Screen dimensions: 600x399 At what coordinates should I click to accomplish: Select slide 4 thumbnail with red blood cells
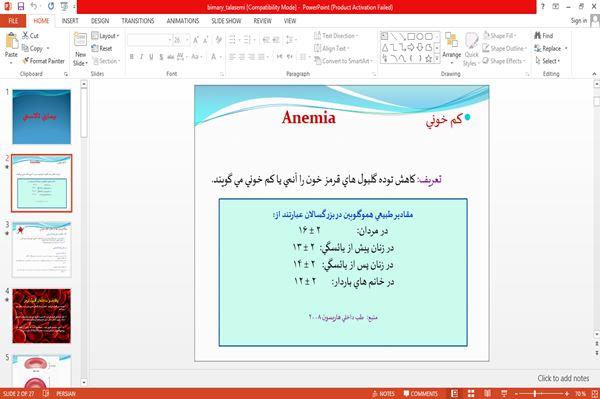[42, 316]
